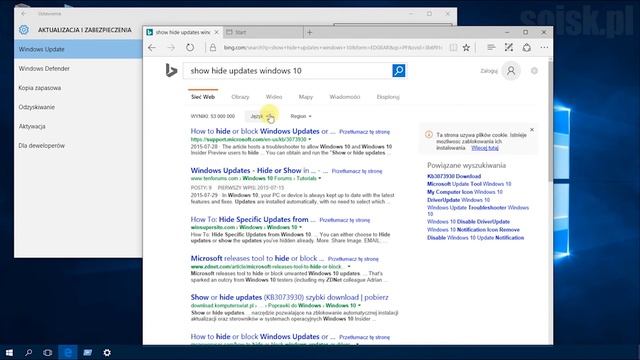Open related search 'Microsoft Update Tool Windows 10'

pos(469,184)
